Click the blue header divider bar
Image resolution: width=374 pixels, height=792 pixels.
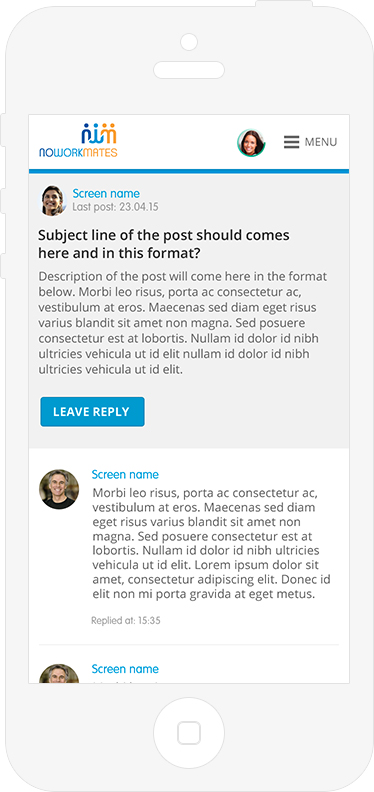[189, 171]
